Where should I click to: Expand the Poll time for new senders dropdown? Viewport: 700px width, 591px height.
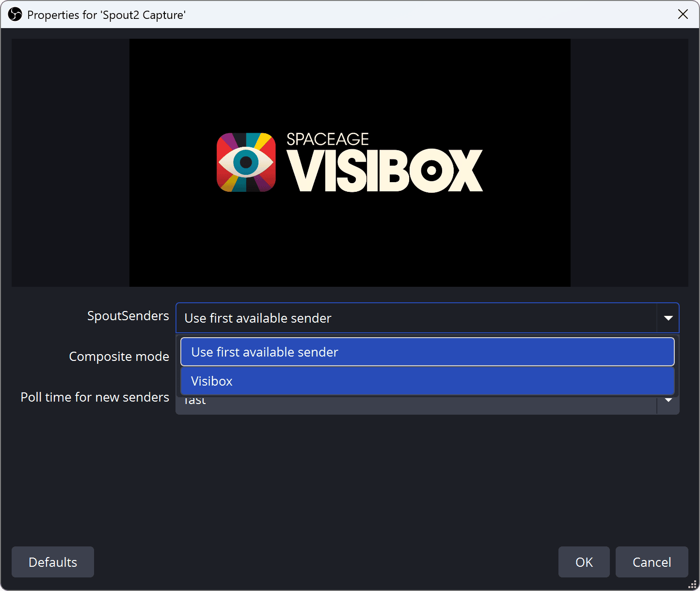coord(668,400)
